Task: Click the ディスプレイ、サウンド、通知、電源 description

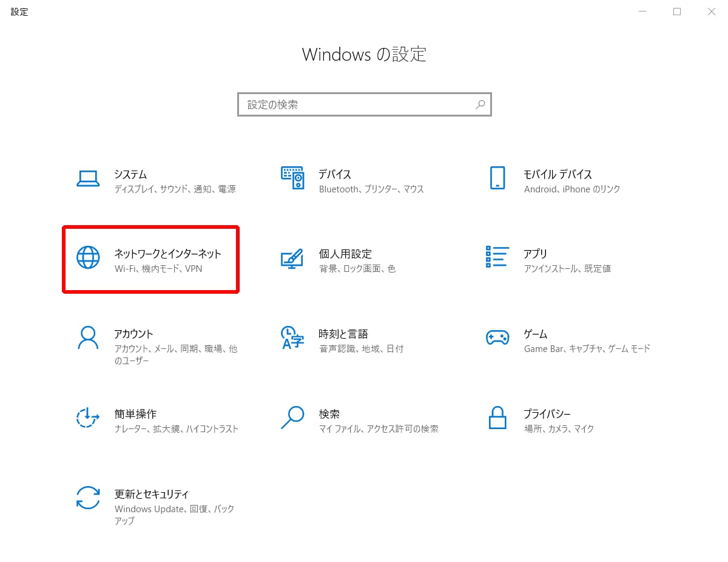Action: [175, 189]
